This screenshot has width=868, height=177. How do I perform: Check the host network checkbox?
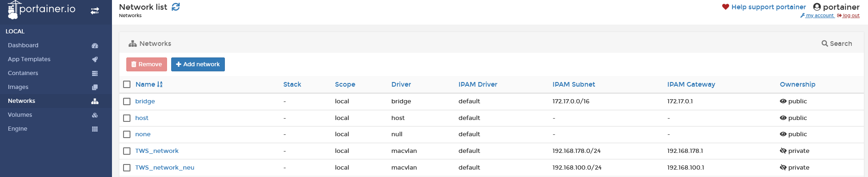[x=127, y=118]
